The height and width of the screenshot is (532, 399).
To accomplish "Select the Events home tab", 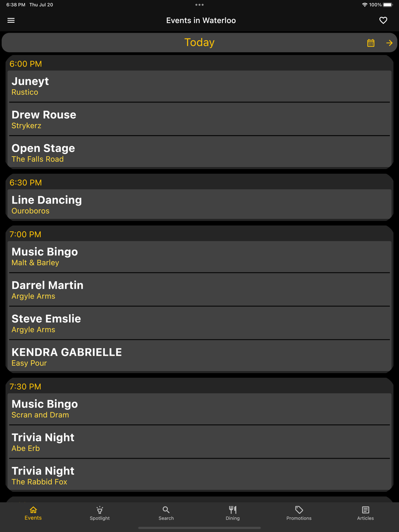I will (33, 513).
